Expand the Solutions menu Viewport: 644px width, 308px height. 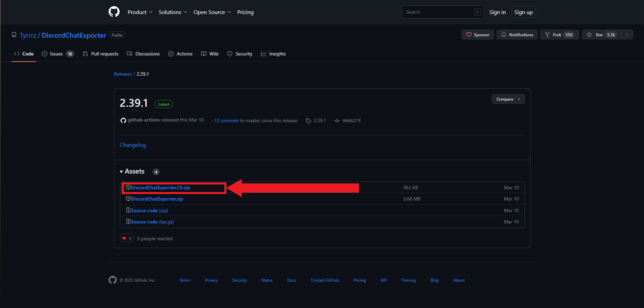pyautogui.click(x=173, y=12)
